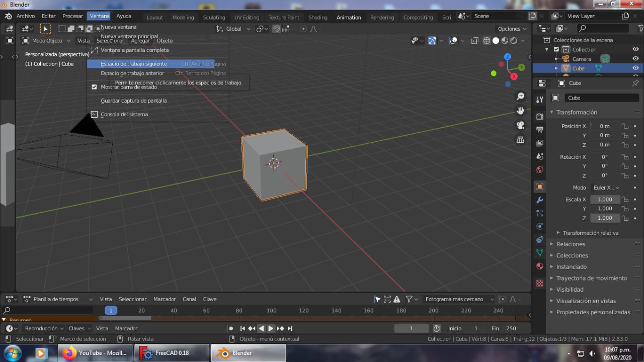
Task: Hide the Camera in the outliner
Action: [635, 59]
